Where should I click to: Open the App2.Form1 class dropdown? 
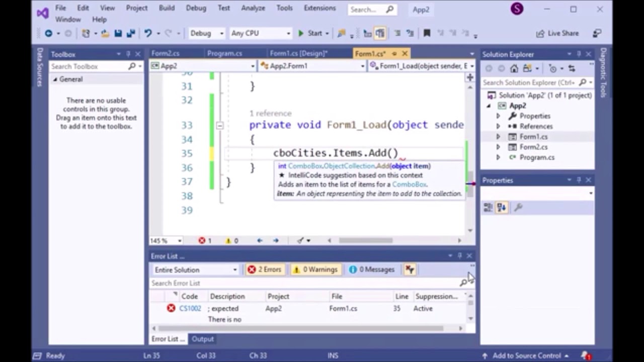click(x=312, y=66)
